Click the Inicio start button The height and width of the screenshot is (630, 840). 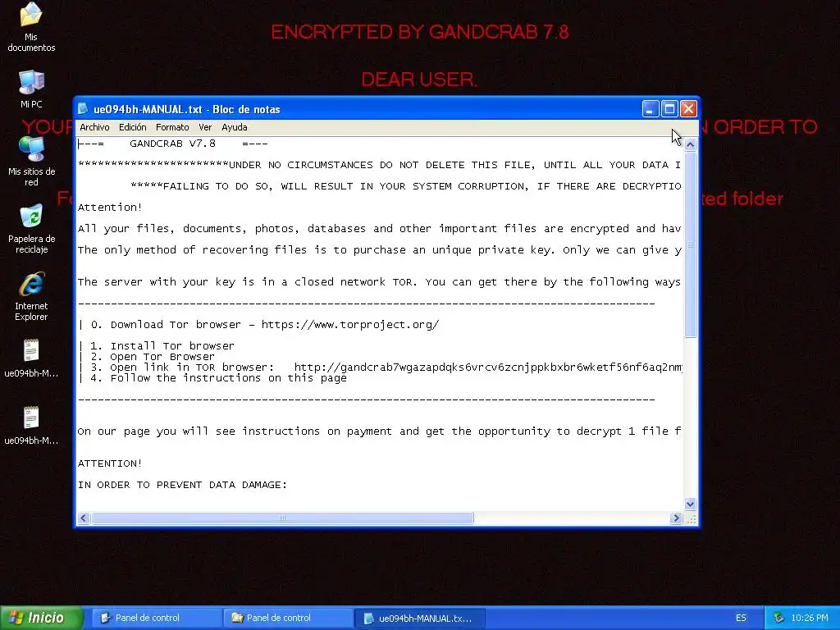(42, 618)
